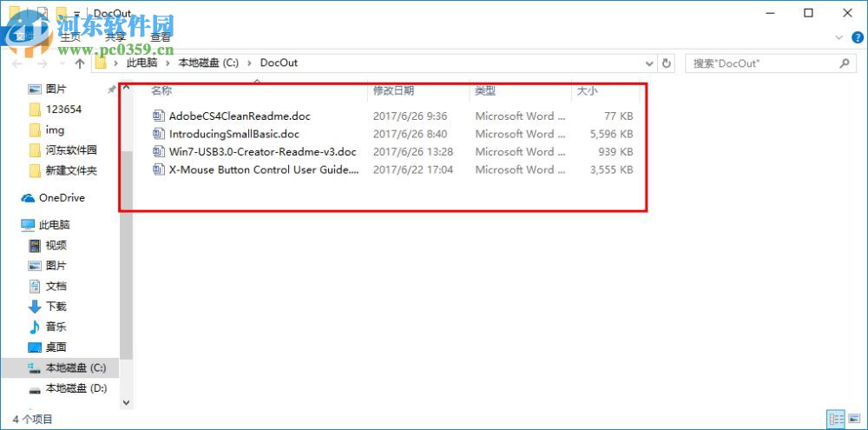Click the Word icon beside X-Mouse Button Control
The image size is (868, 430).
pyautogui.click(x=159, y=169)
